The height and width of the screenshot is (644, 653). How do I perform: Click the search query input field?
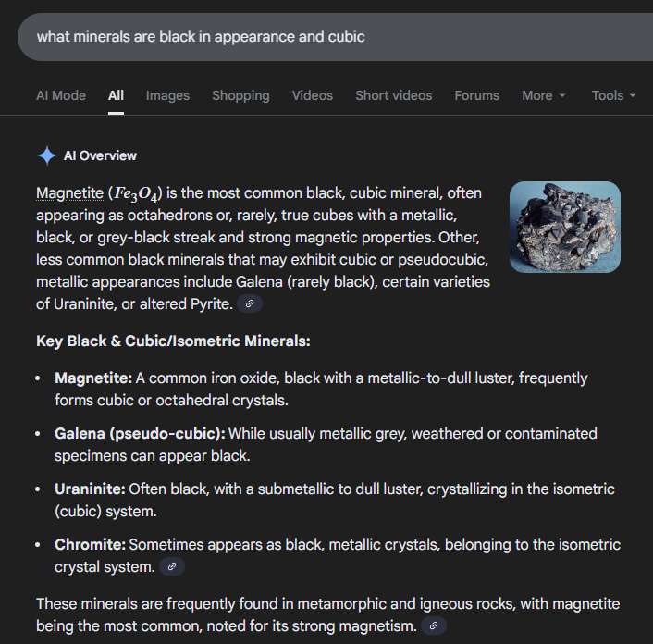pyautogui.click(x=324, y=37)
